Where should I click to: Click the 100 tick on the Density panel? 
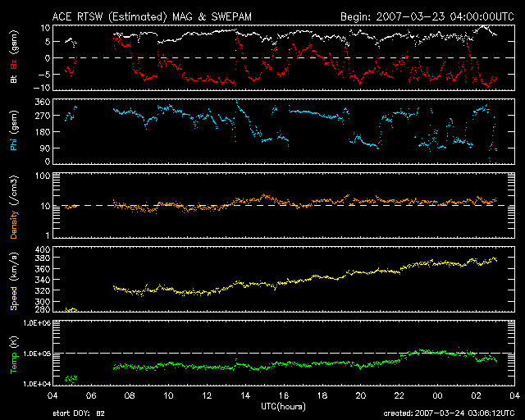(43, 176)
